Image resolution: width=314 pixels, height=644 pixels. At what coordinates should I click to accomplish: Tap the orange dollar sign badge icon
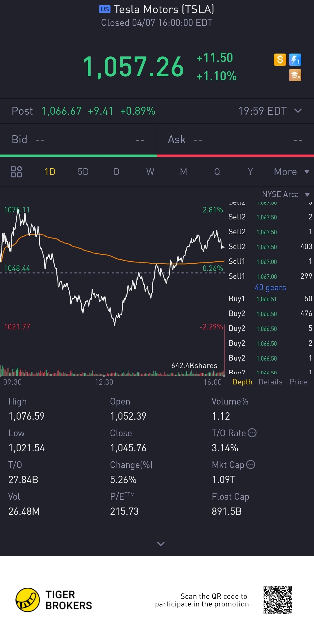280,60
